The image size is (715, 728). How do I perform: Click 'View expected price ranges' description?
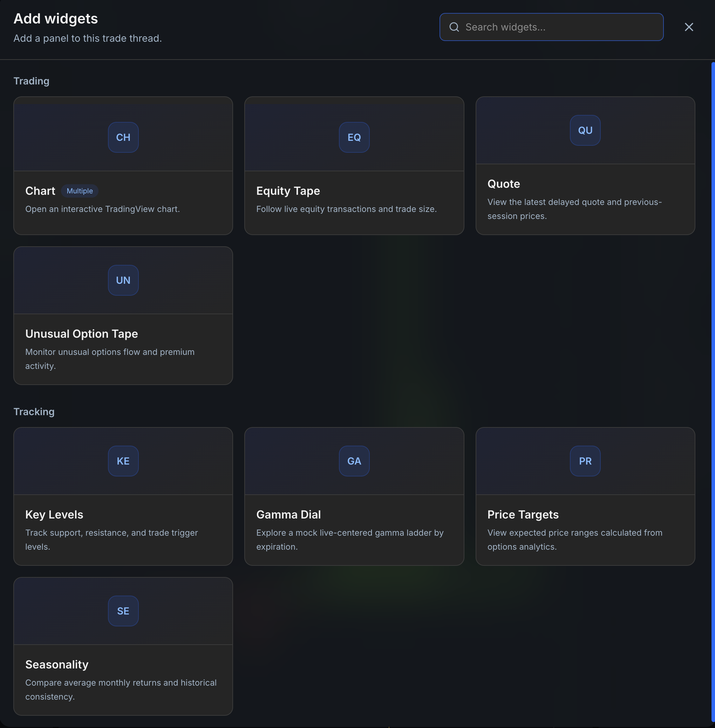[x=574, y=540]
